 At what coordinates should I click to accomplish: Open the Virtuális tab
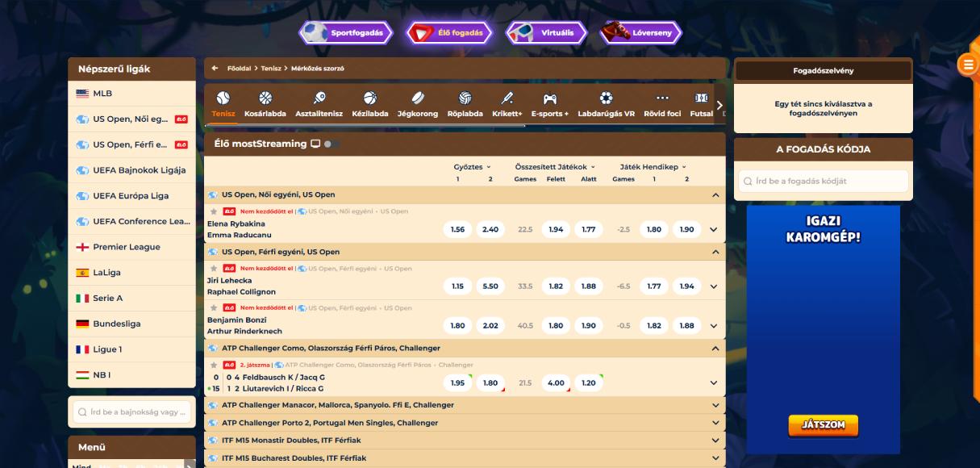[x=545, y=32]
